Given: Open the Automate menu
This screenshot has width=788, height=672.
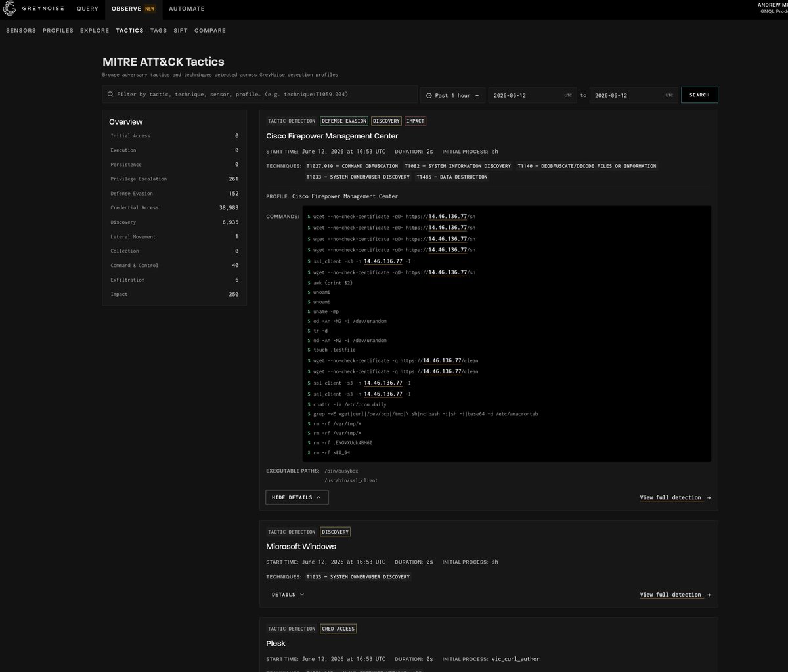Looking at the screenshot, I should (186, 9).
